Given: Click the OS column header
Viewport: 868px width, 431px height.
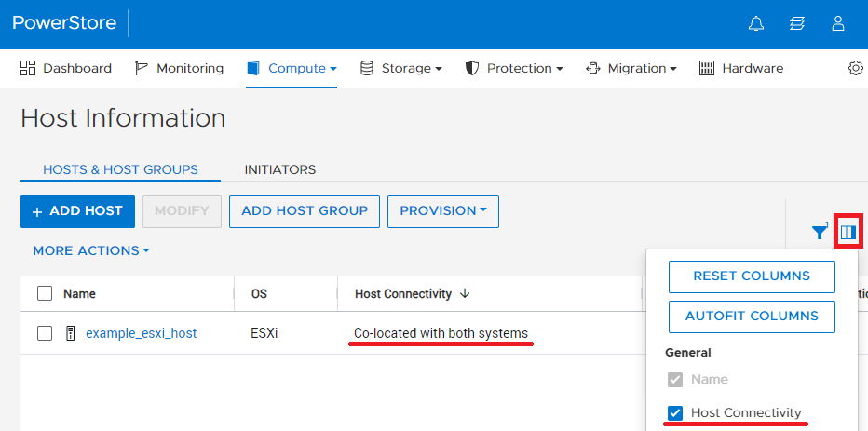Looking at the screenshot, I should (259, 293).
